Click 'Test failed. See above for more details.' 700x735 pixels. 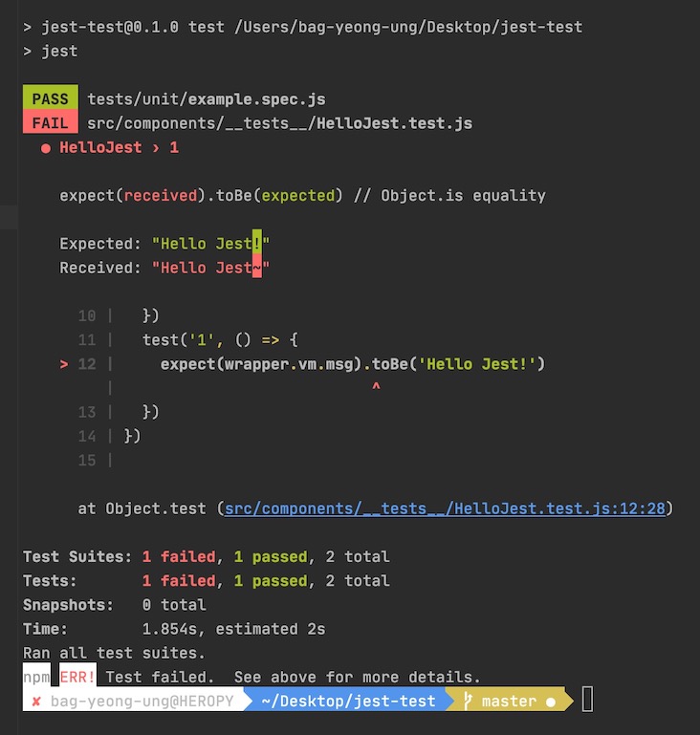293,677
